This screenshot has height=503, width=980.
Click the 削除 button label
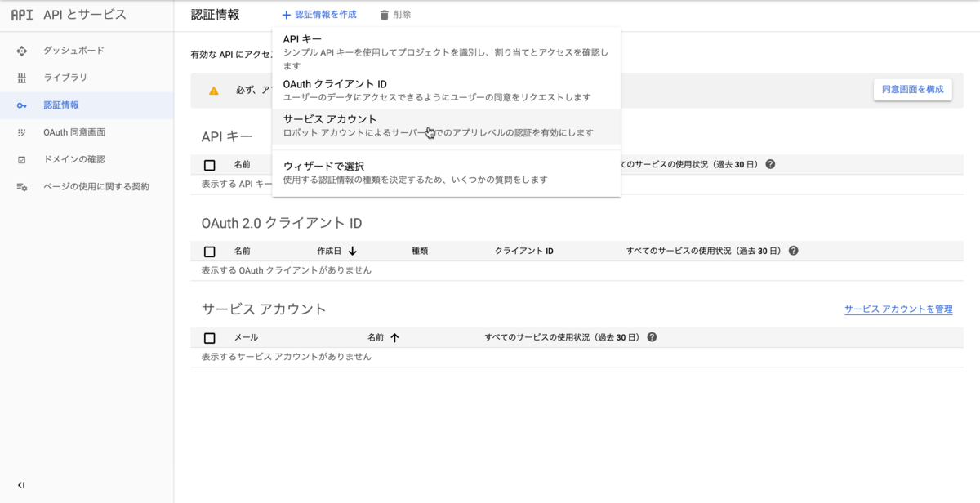click(x=402, y=15)
